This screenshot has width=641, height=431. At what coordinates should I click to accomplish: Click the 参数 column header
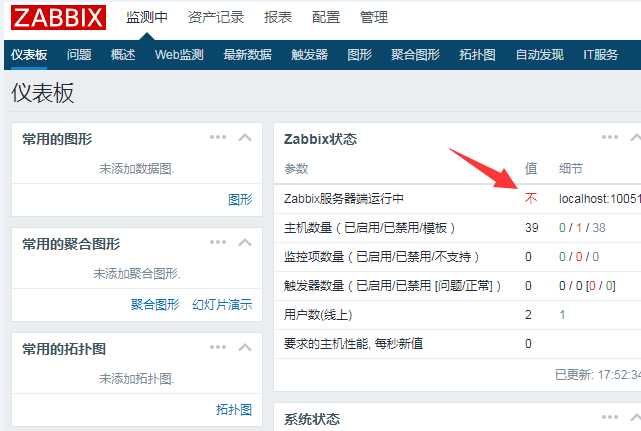pyautogui.click(x=296, y=168)
